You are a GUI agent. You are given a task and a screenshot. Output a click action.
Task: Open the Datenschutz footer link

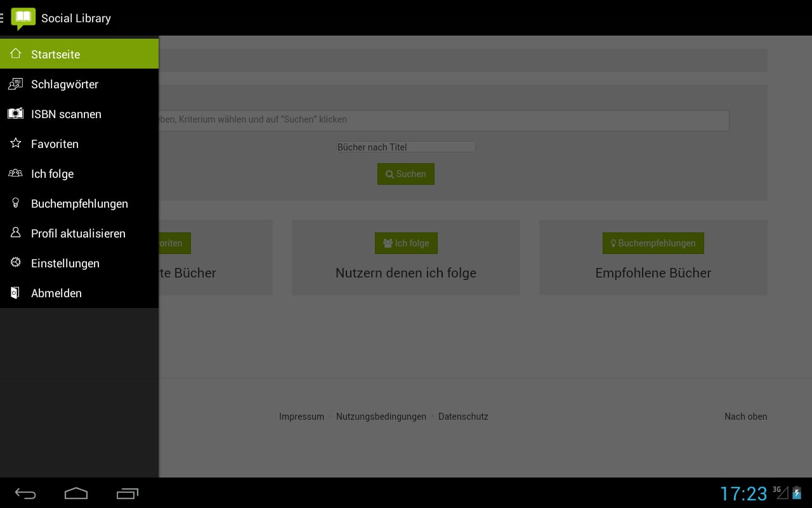point(463,417)
